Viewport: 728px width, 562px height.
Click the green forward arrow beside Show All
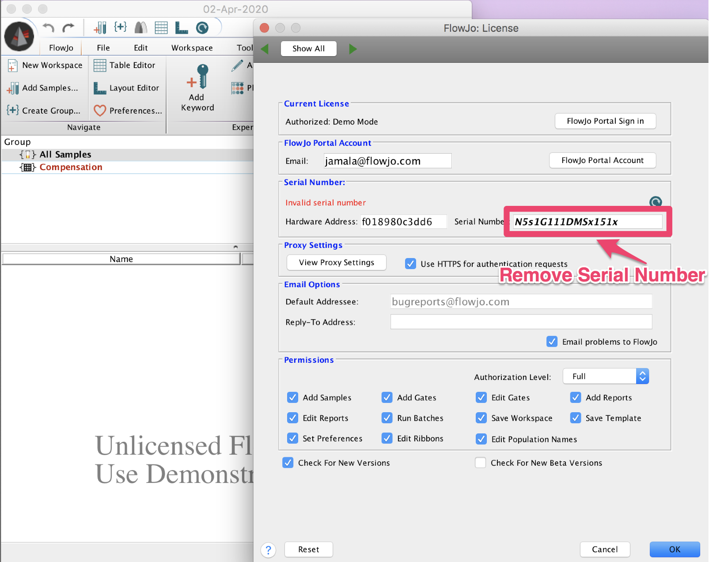click(353, 49)
